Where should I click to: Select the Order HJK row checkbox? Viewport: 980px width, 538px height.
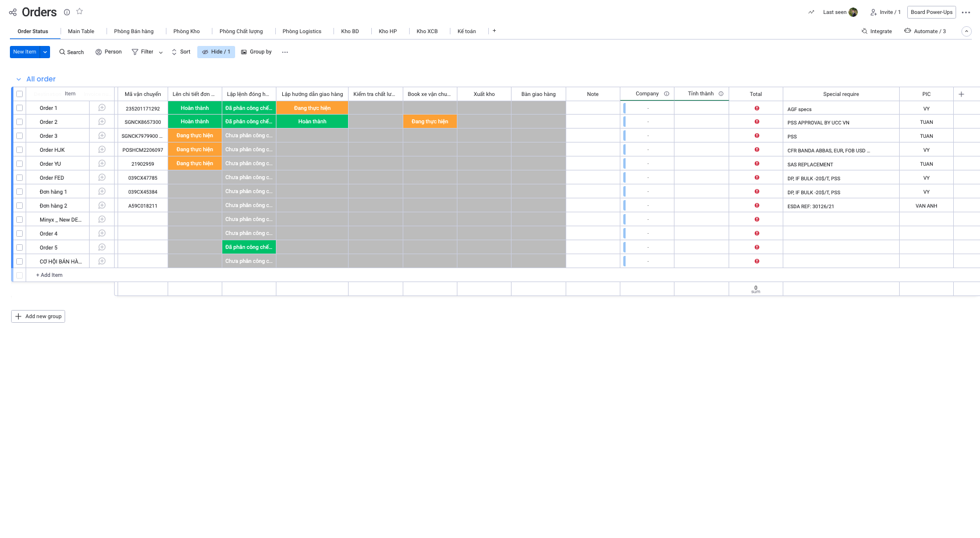coord(20,150)
